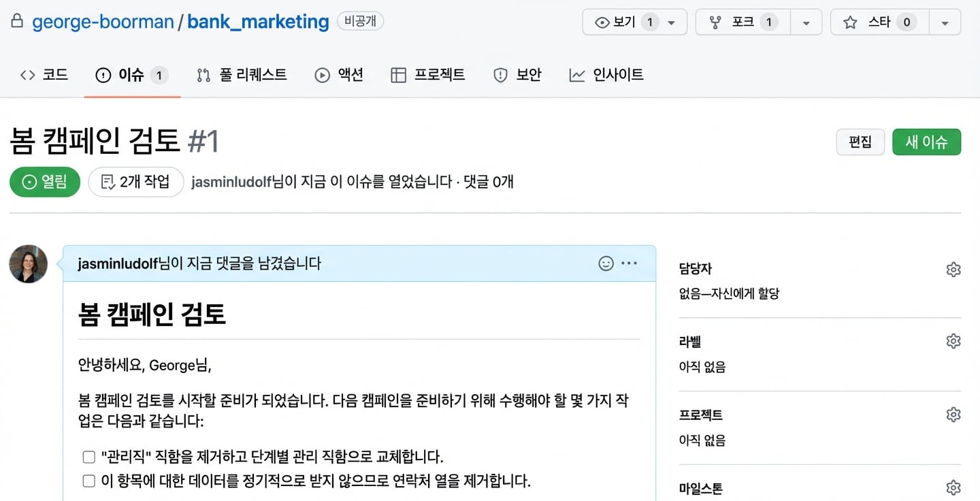The image size is (980, 501).
Task: Switch to the 이슈 tab
Action: 132,75
